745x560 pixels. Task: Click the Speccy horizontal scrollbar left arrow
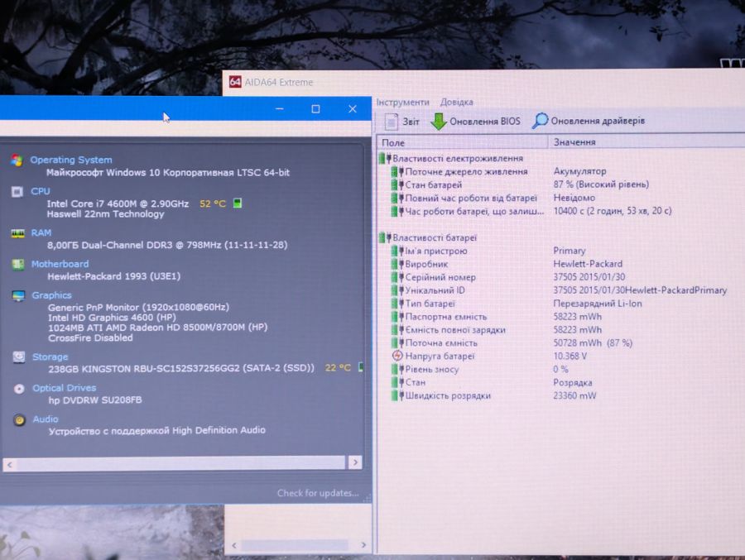(x=10, y=465)
